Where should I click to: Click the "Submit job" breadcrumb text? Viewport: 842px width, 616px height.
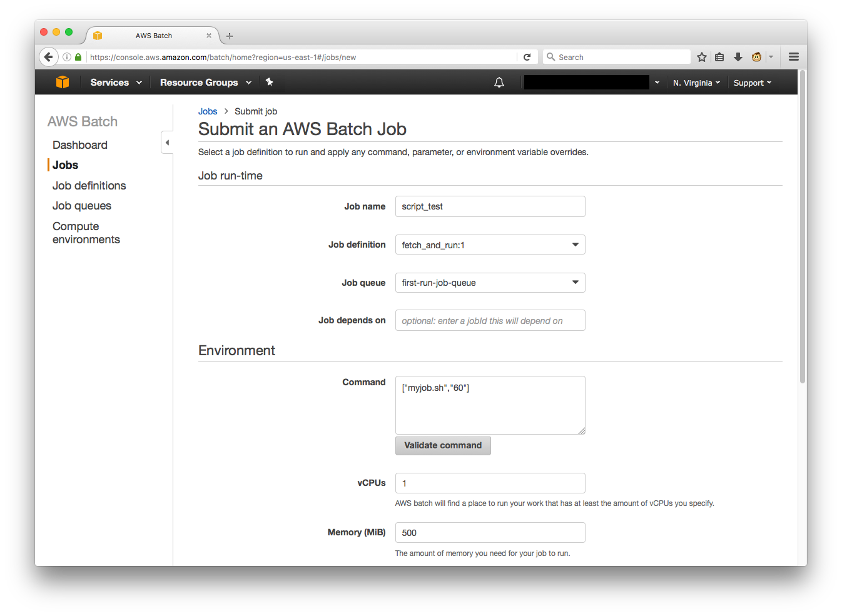[256, 111]
